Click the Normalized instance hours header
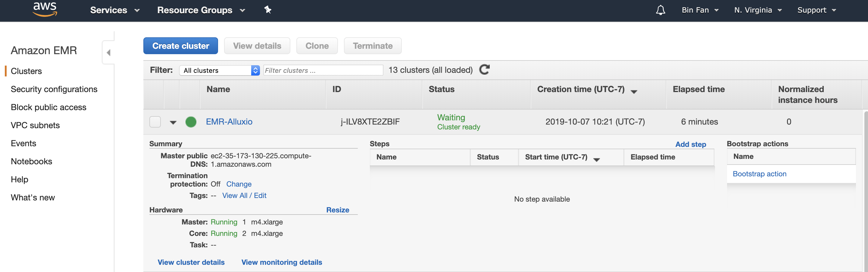The image size is (868, 272). (x=808, y=94)
